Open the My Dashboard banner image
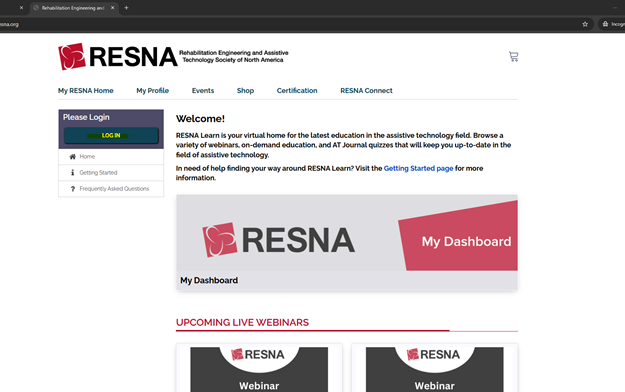Screen dimensions: 625x392 click(347, 233)
